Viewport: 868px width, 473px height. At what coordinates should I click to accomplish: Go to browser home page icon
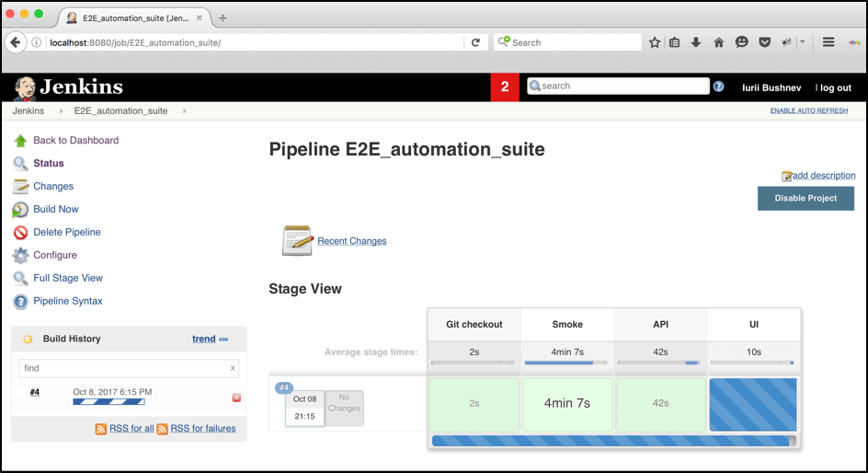[x=718, y=42]
